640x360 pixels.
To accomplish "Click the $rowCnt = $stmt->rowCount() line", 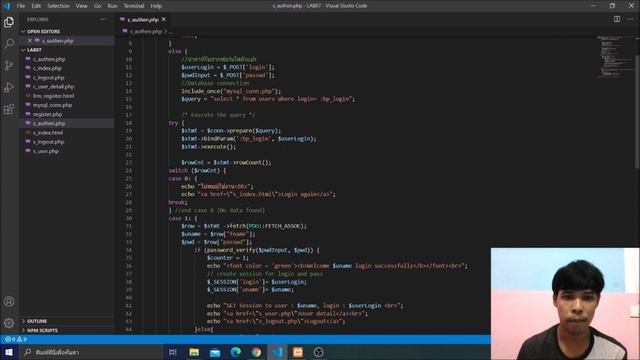I will click(x=226, y=162).
